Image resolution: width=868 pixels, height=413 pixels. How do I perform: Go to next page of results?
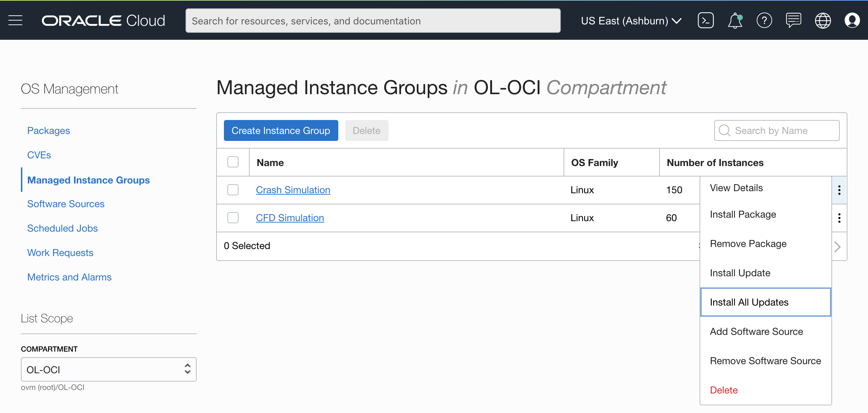click(x=838, y=247)
